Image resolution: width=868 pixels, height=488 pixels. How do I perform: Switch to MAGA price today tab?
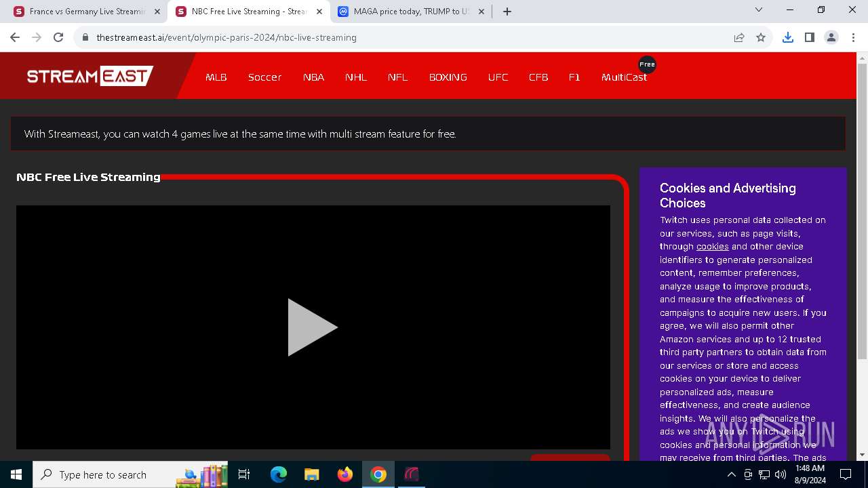[411, 12]
